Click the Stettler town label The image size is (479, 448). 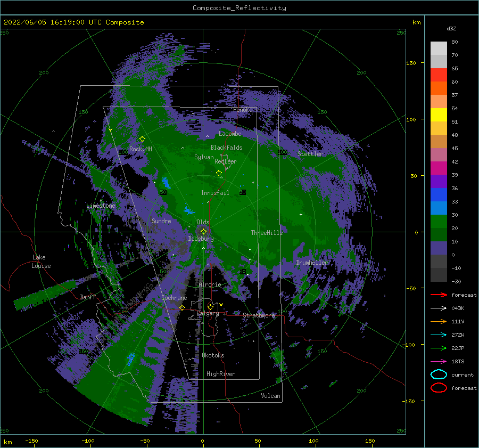pos(310,154)
